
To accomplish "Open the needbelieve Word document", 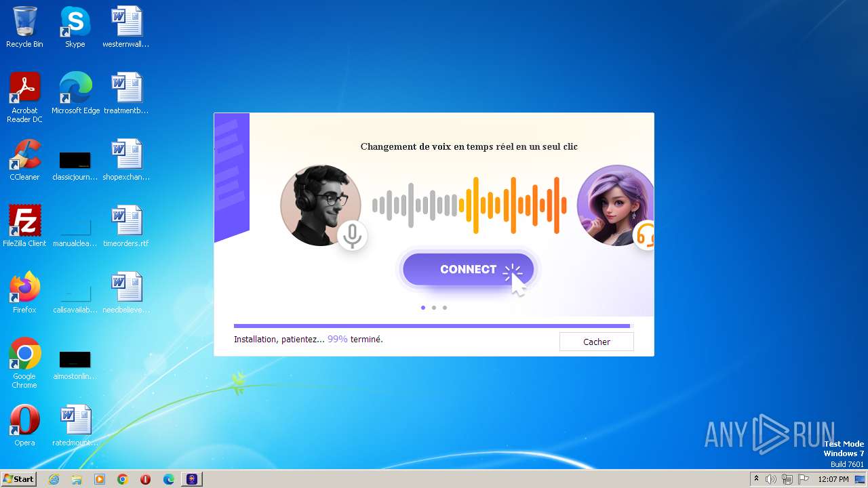I will pos(126,293).
